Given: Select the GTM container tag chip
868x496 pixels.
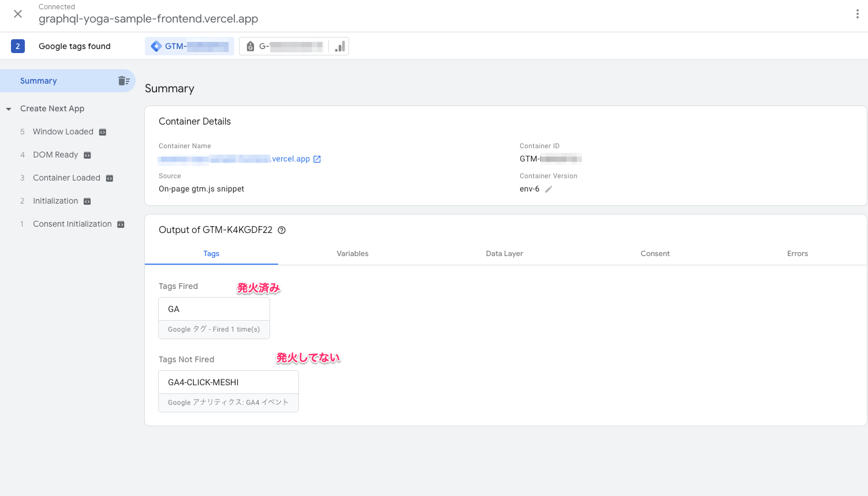Looking at the screenshot, I should (189, 46).
